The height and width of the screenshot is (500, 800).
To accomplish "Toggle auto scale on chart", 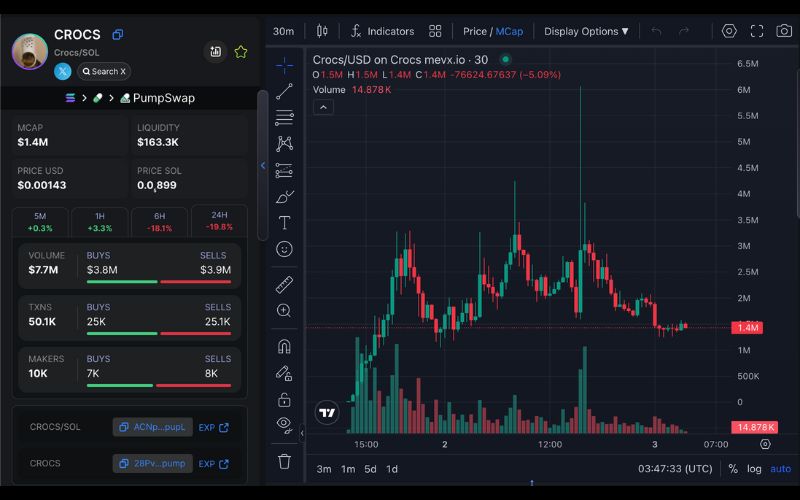I will pos(780,469).
